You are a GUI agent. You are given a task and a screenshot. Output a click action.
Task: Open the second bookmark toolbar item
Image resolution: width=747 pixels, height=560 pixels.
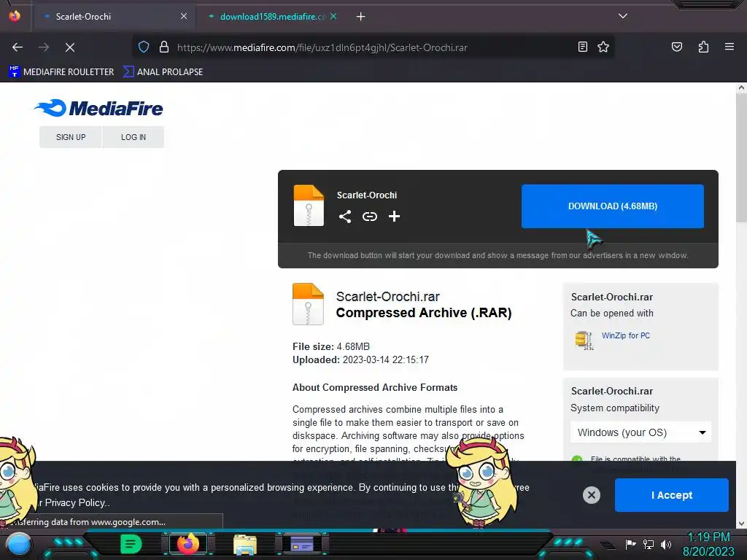163,72
